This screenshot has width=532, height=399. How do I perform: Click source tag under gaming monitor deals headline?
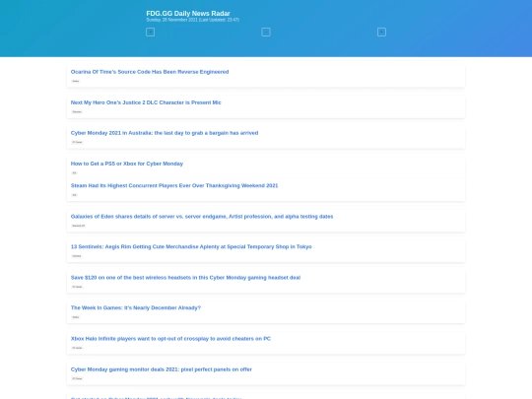point(78,378)
